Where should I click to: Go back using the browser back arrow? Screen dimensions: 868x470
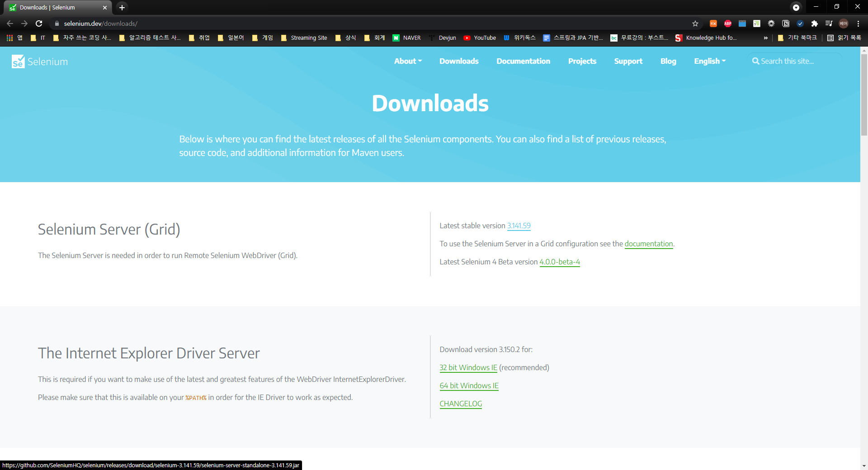(10, 23)
